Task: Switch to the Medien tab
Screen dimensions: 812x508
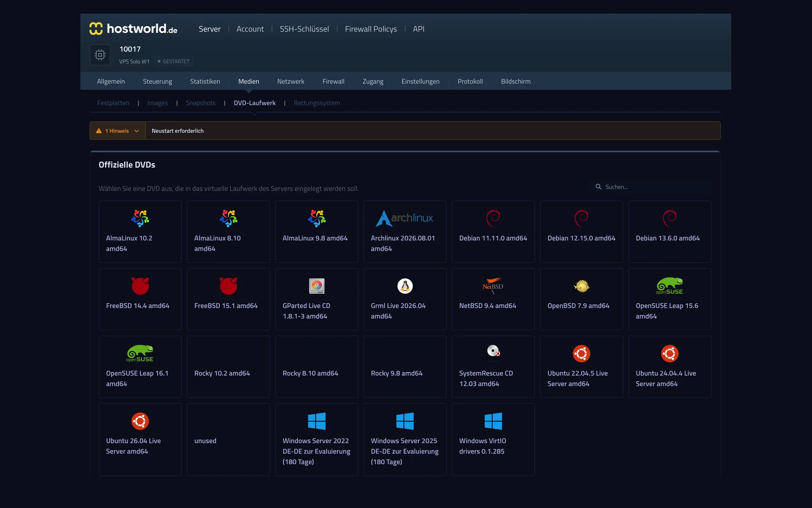Action: pos(249,81)
